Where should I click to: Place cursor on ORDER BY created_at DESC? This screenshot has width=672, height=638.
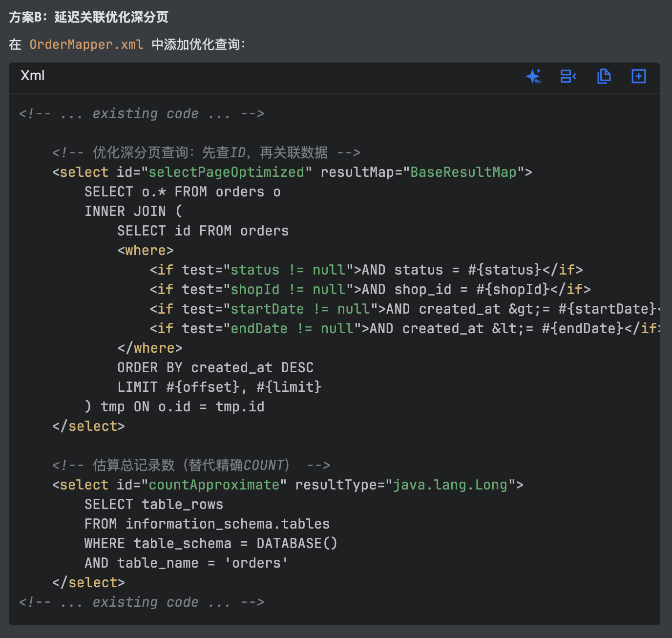point(215,367)
